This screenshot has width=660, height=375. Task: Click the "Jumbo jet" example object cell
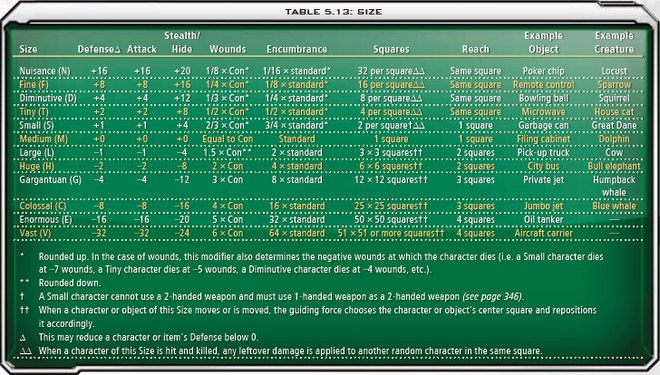[x=543, y=206]
